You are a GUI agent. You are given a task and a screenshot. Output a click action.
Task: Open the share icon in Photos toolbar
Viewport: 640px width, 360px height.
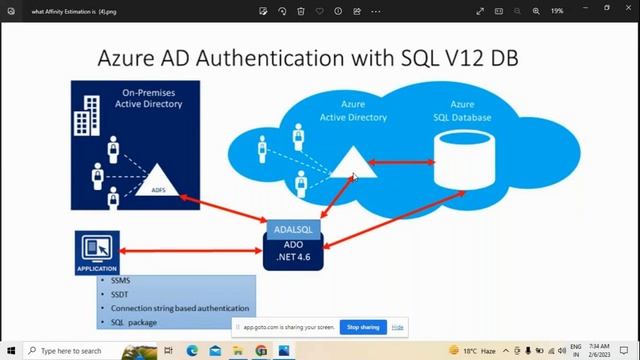pyautogui.click(x=357, y=11)
